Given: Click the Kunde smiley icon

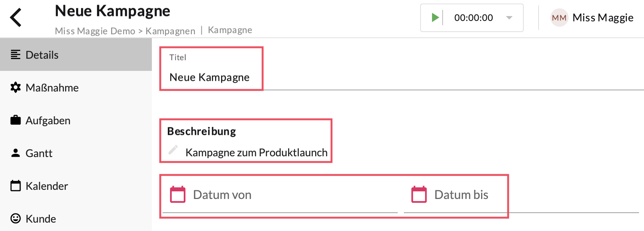Looking at the screenshot, I should click(16, 218).
